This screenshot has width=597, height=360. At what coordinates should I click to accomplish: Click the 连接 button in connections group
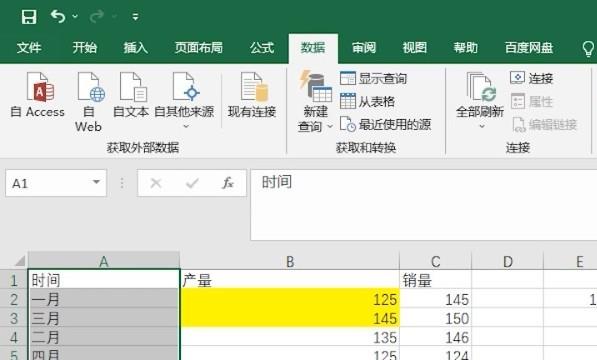532,78
